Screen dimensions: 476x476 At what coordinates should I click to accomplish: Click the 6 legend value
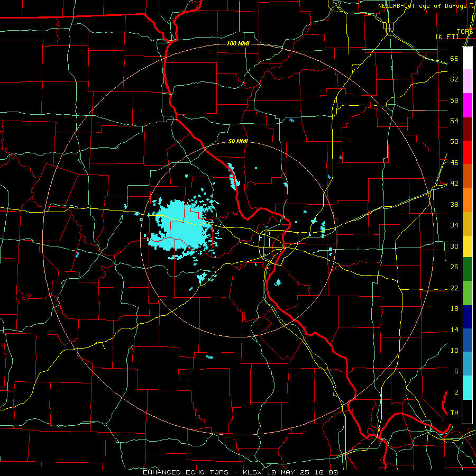point(456,371)
